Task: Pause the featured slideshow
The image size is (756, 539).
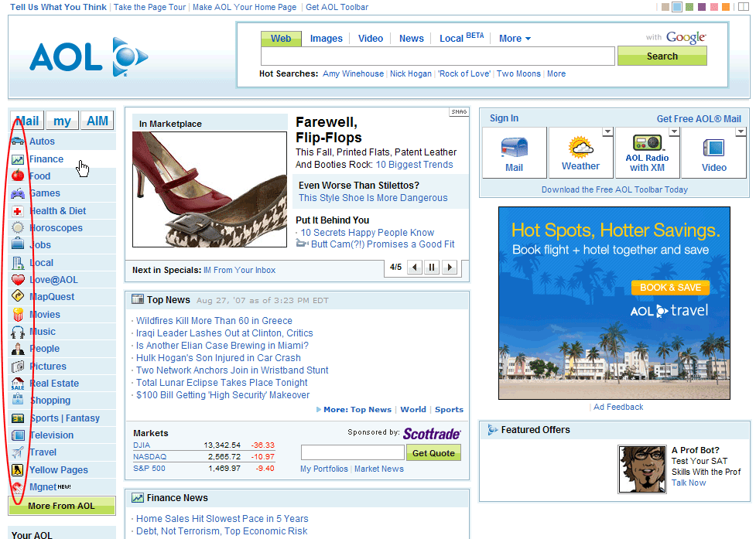Action: click(432, 268)
